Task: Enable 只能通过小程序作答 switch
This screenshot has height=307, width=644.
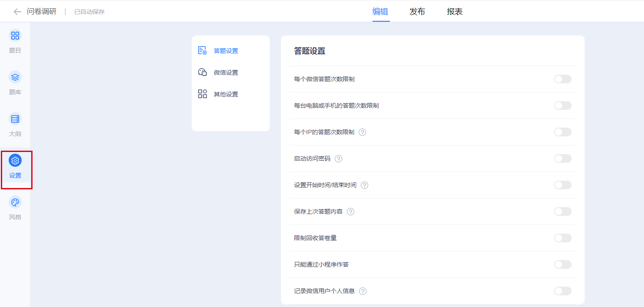Action: (563, 264)
